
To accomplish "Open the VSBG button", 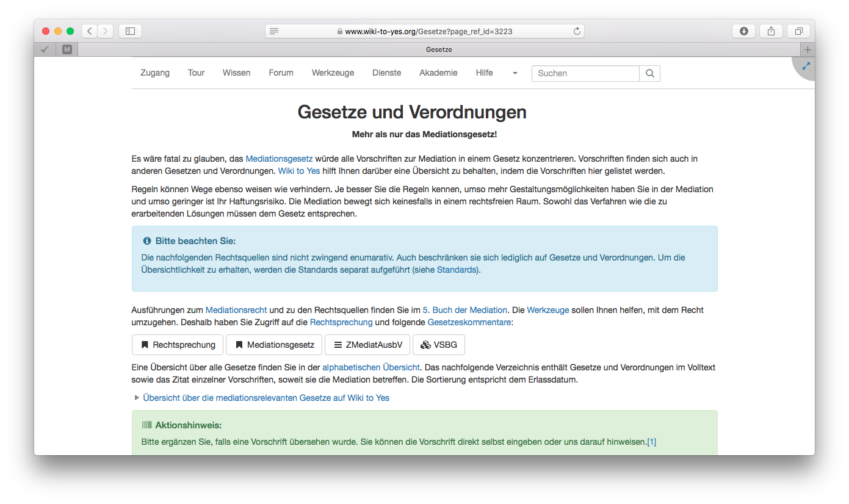I will click(439, 345).
